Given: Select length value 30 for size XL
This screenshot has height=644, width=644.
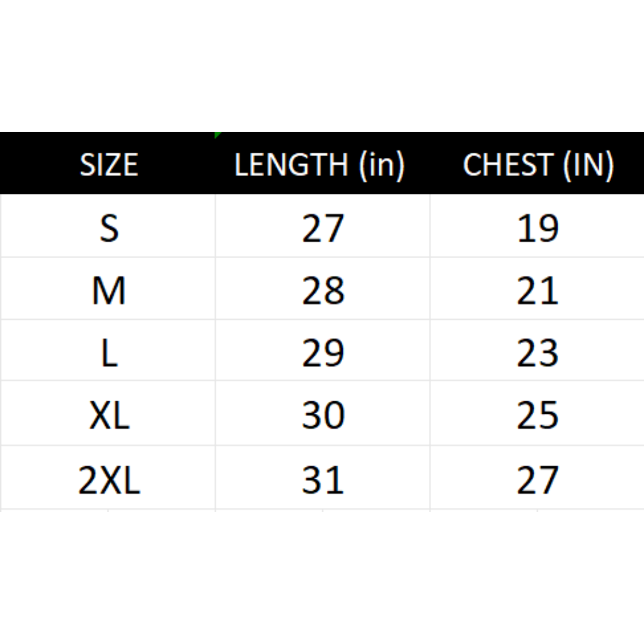Looking at the screenshot, I should pos(323,415).
